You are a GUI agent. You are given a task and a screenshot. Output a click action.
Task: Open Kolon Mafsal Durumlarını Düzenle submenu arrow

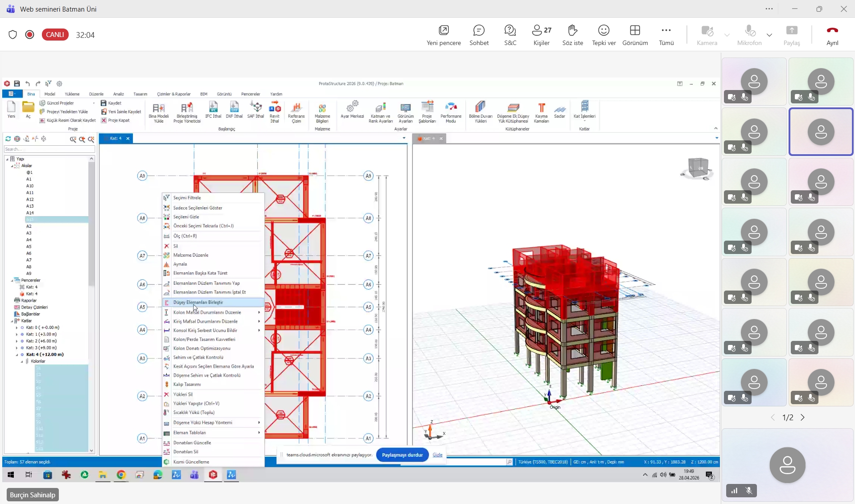tap(259, 312)
